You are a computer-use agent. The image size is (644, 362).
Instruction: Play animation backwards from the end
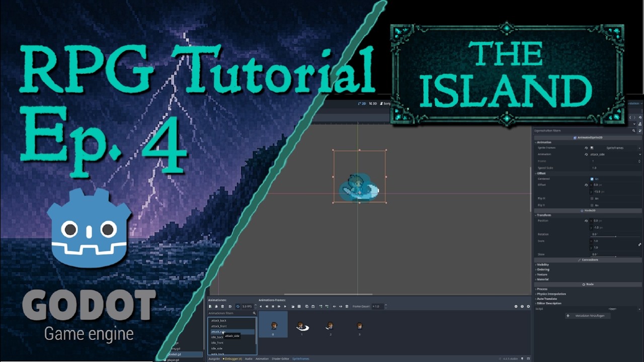(x=267, y=306)
